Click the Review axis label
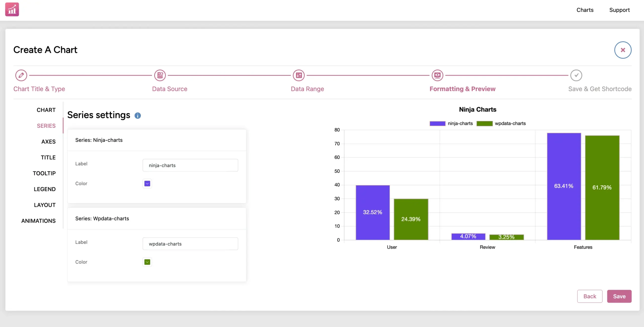This screenshot has height=327, width=644. pyautogui.click(x=487, y=247)
